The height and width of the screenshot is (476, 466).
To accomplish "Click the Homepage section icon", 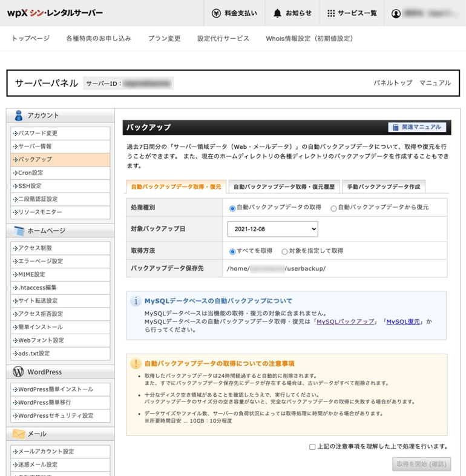I will (x=19, y=231).
